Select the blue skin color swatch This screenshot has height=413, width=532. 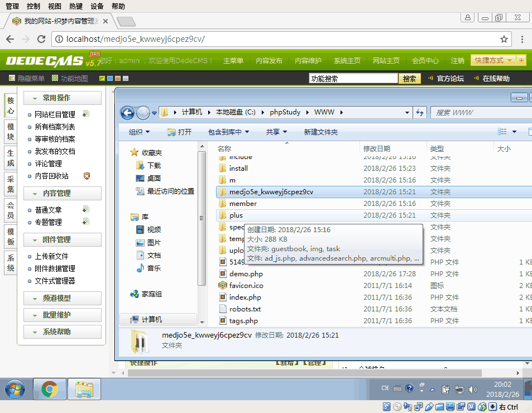tap(110, 79)
